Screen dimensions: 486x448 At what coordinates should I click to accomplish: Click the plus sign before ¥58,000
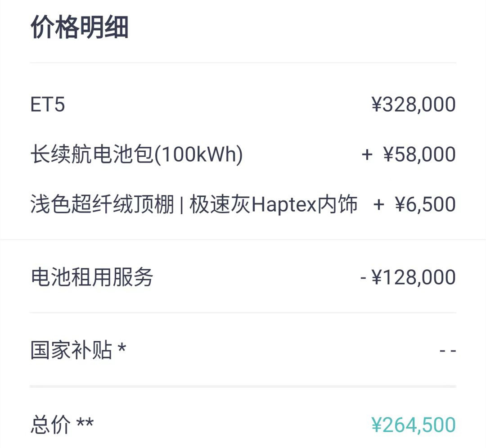367,155
